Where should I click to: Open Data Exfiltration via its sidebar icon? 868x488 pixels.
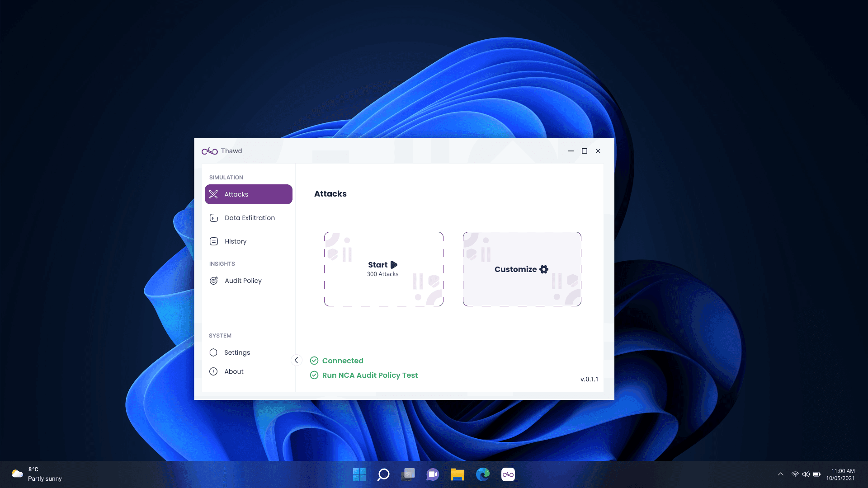[x=214, y=218]
